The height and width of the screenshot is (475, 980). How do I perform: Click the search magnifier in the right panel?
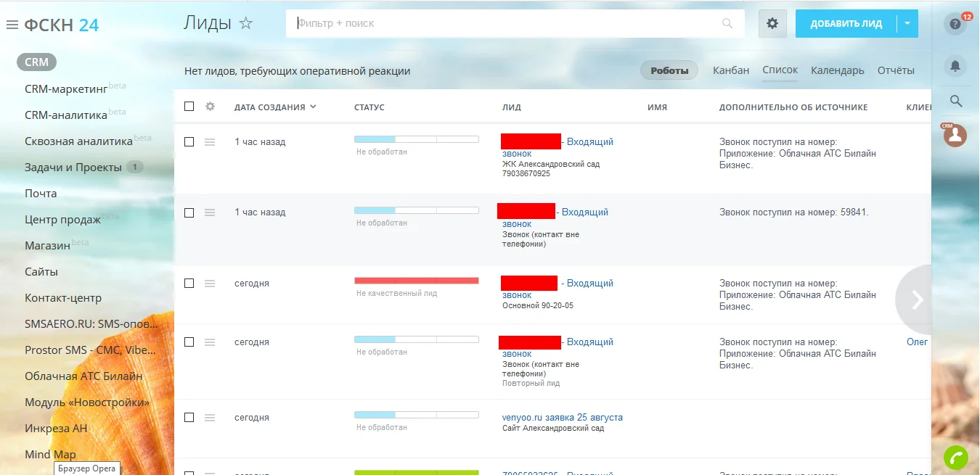click(956, 101)
